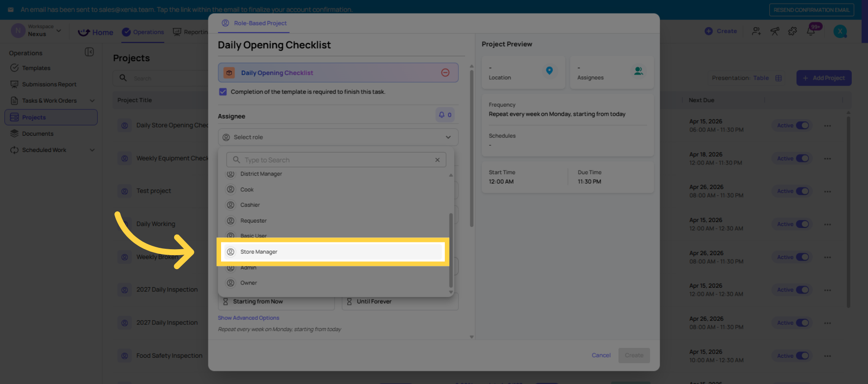Image resolution: width=868 pixels, height=384 pixels.
Task: Toggle Active switch for Daily Store Opening project
Action: tap(802, 125)
